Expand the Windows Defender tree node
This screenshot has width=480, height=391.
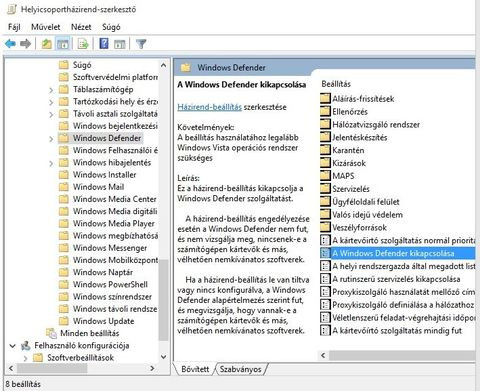click(51, 139)
